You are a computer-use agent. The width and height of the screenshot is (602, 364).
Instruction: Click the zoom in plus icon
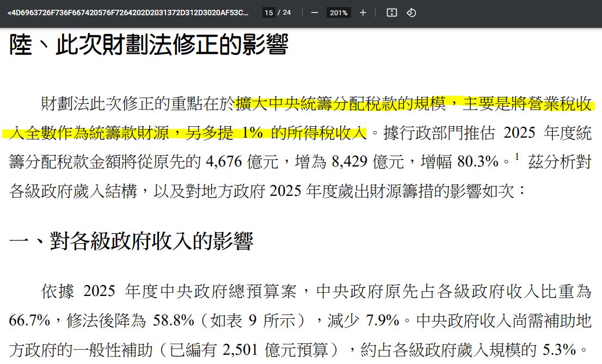pos(363,13)
